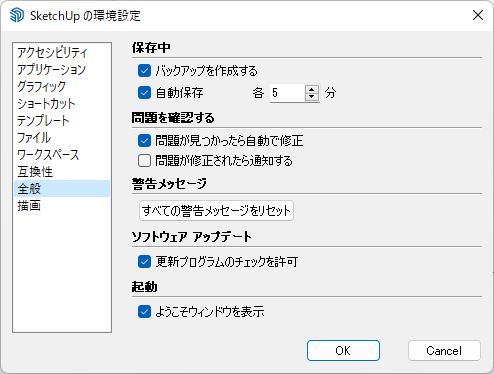
Task: Click すべての警告メッセージをリセット button
Action: tap(216, 210)
